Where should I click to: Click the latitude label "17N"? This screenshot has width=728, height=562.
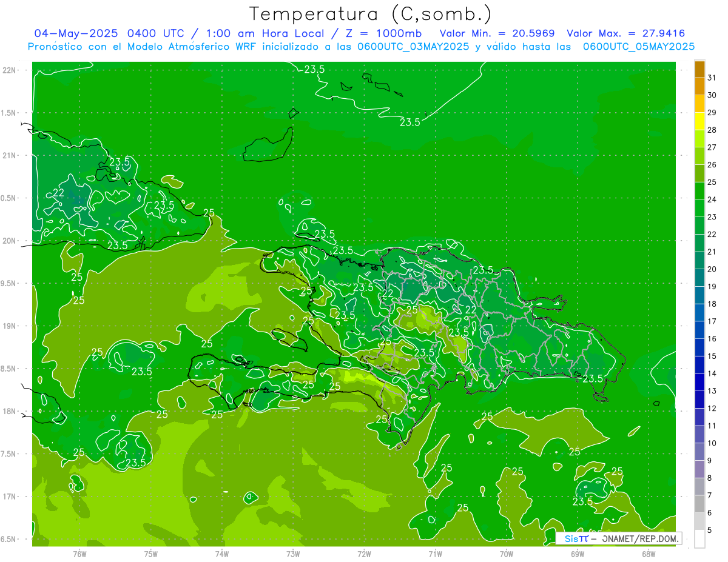(10, 497)
